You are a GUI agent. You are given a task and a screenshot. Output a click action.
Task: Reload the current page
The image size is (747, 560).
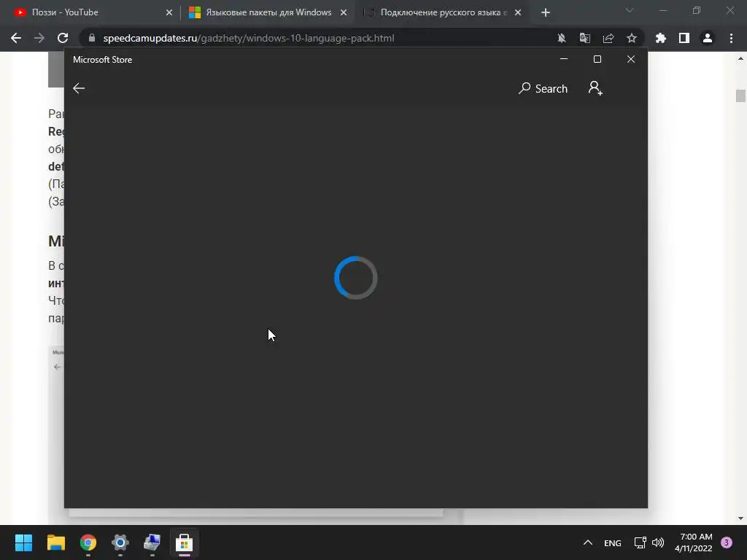click(63, 38)
